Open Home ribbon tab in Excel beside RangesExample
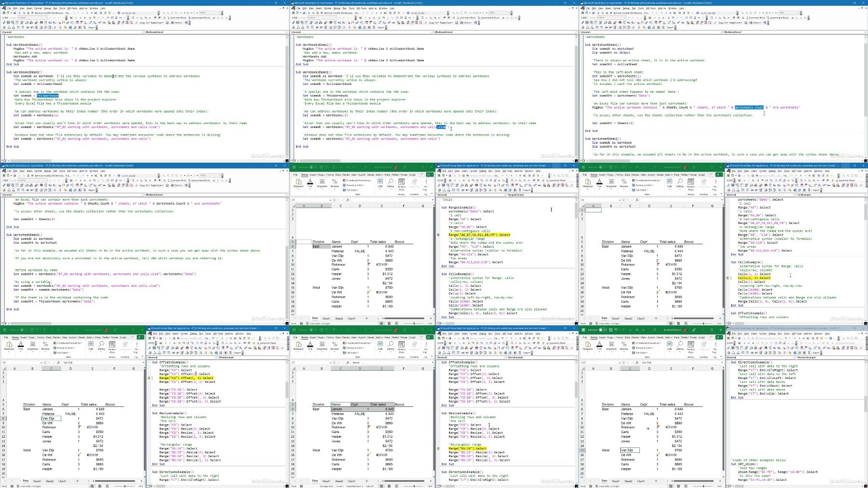 pos(305,175)
